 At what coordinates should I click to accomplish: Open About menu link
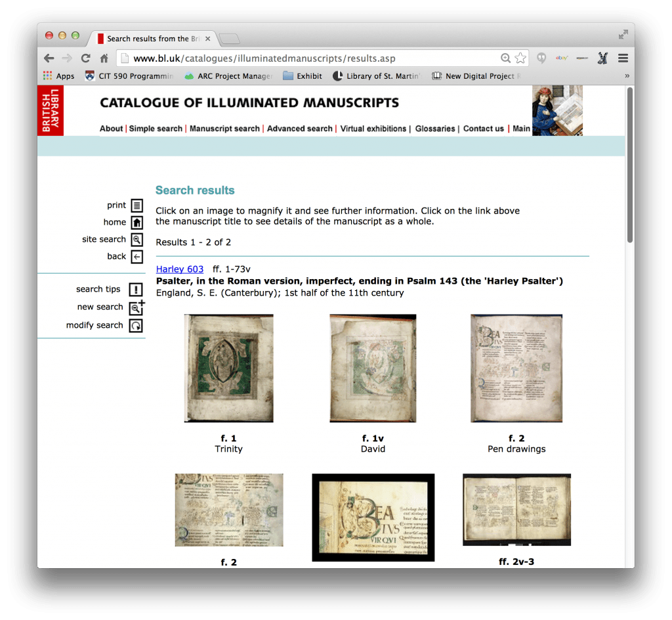tap(111, 129)
